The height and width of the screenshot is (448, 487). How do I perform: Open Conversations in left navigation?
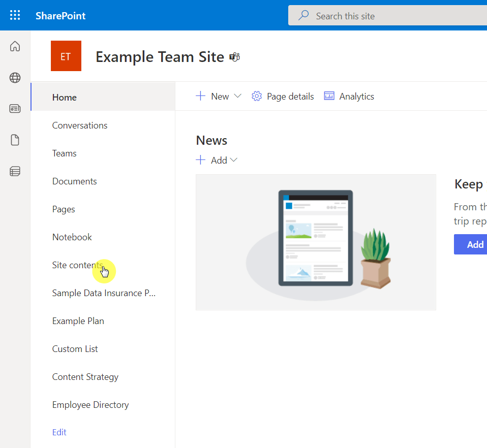pos(80,125)
